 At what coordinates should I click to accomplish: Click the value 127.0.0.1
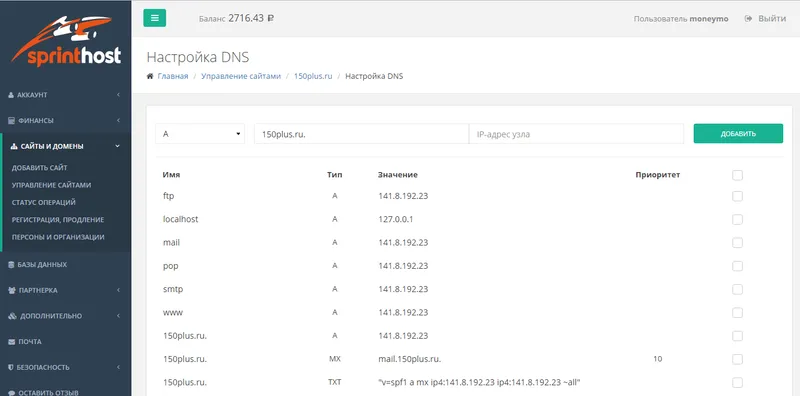point(395,219)
